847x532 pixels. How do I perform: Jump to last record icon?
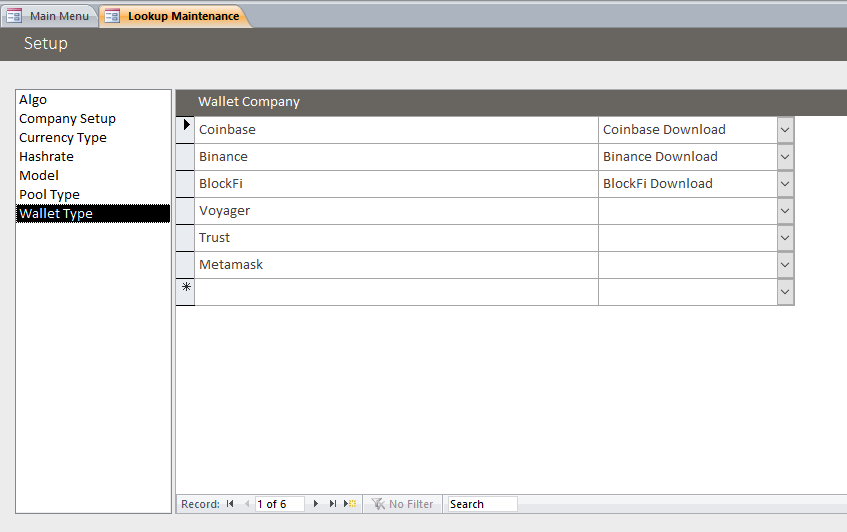(x=333, y=504)
